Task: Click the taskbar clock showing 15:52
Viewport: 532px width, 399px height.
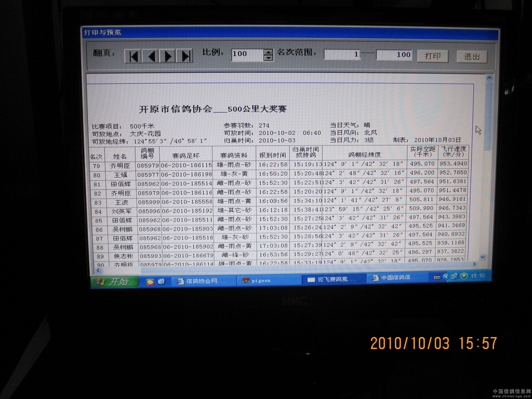Action: (478, 276)
